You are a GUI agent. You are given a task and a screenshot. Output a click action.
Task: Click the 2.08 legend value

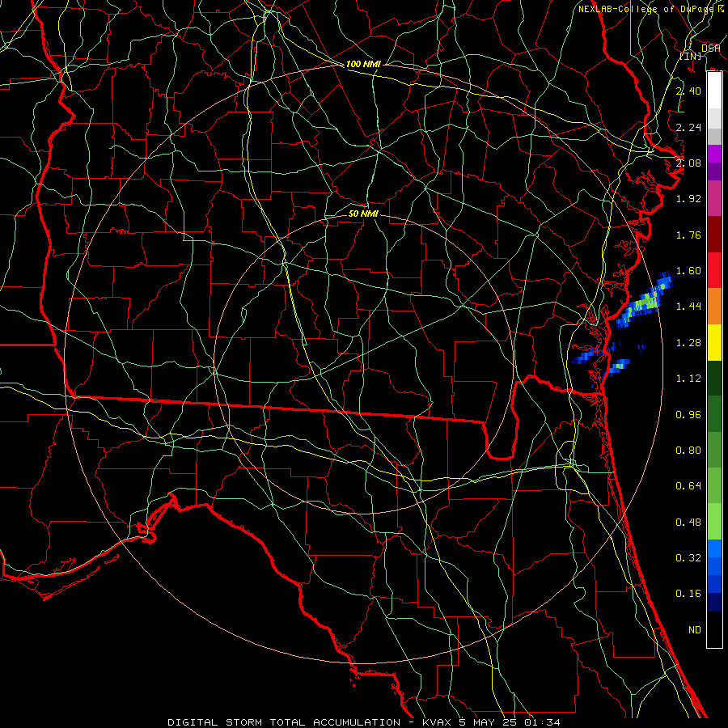pos(688,163)
